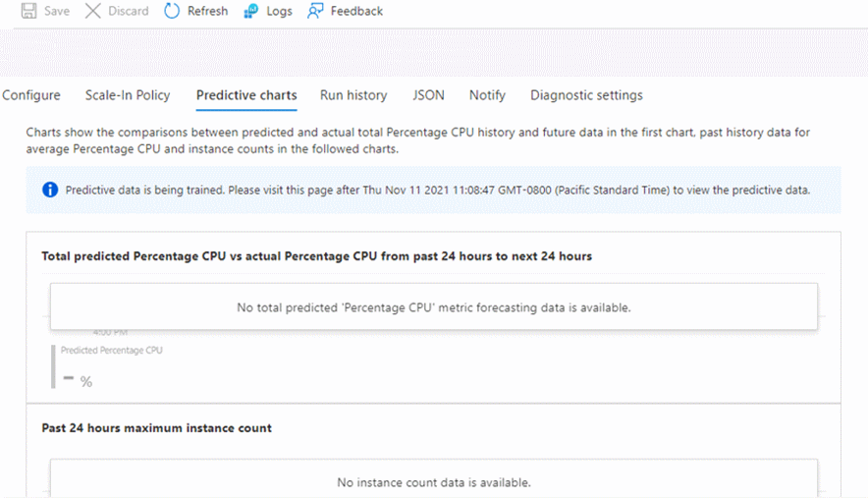The image size is (868, 498).
Task: Switch to the Scale-In Policy tab
Action: coord(128,95)
